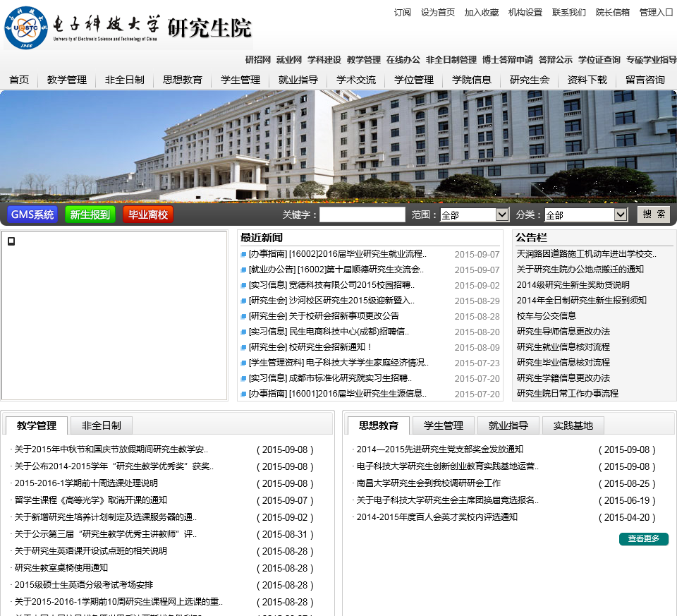Open the 答辩公示 quick link
The image size is (677, 616).
556,59
